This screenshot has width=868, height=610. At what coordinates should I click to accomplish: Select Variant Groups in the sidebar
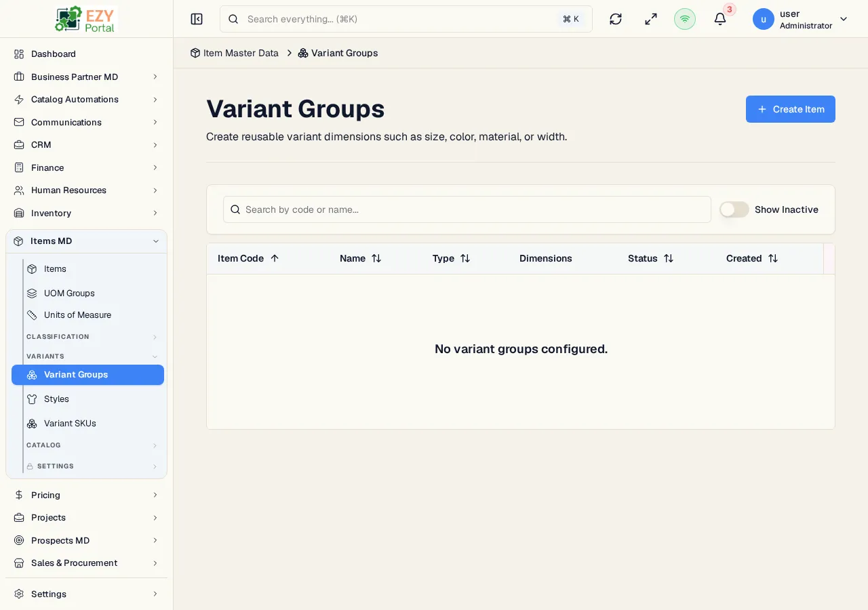(87, 375)
